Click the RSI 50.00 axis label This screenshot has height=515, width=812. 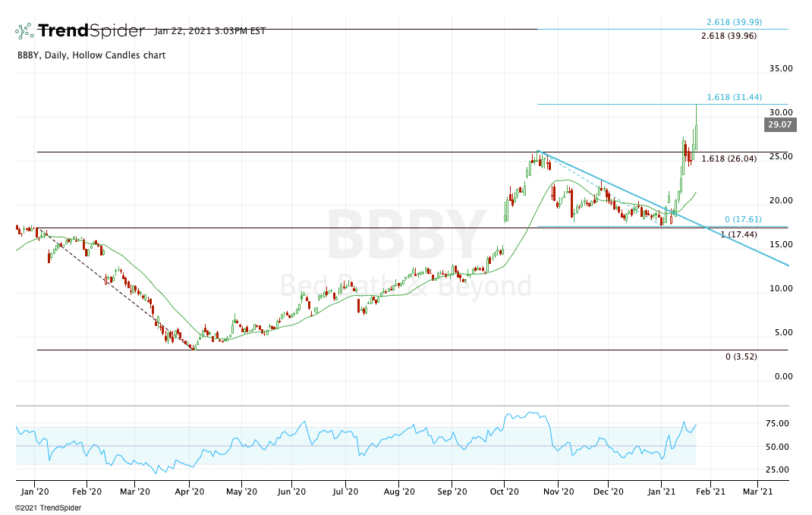click(x=777, y=447)
